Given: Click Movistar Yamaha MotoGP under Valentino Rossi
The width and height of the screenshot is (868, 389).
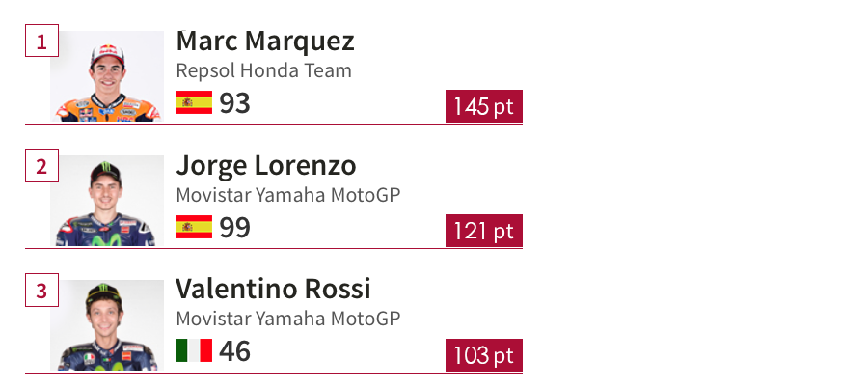Looking at the screenshot, I should tap(287, 319).
